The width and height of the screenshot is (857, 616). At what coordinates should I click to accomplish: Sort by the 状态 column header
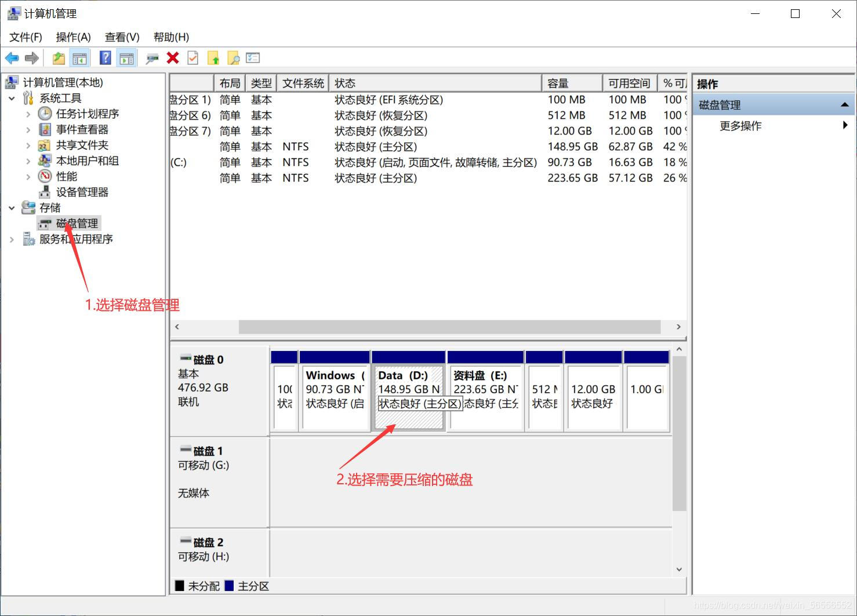(x=435, y=84)
